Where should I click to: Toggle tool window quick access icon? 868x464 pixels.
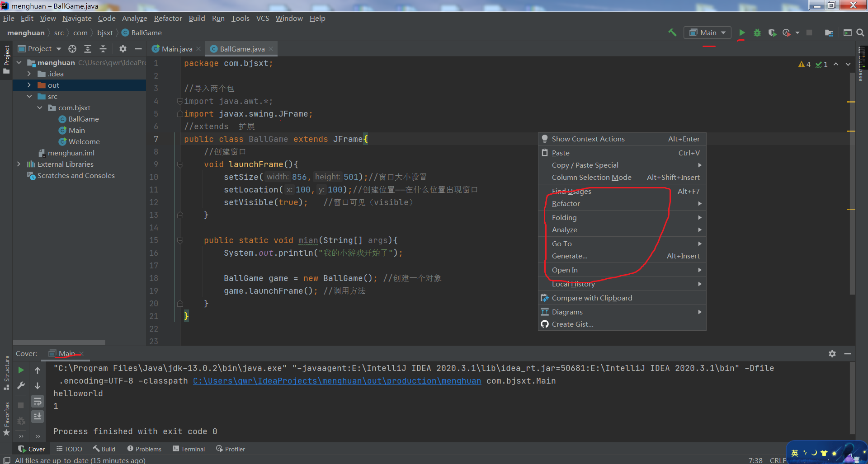click(7, 460)
